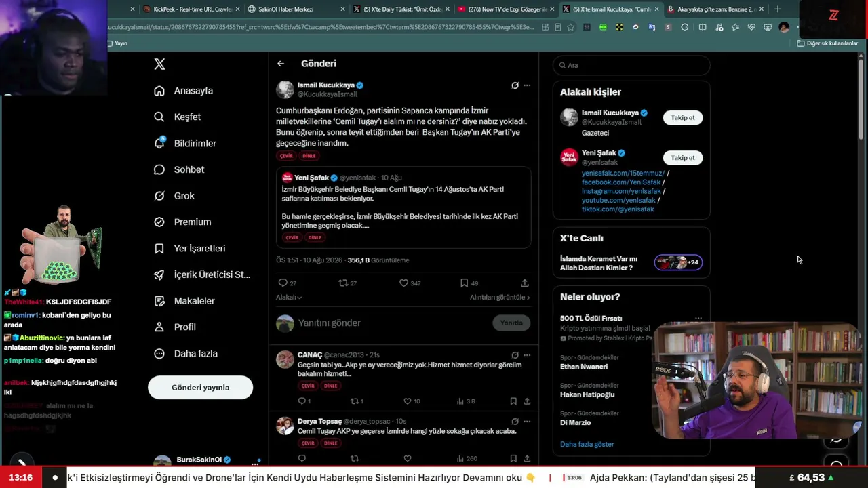This screenshot has width=868, height=488.
Task: Like Derya Topsaç's comment
Action: [408, 459]
